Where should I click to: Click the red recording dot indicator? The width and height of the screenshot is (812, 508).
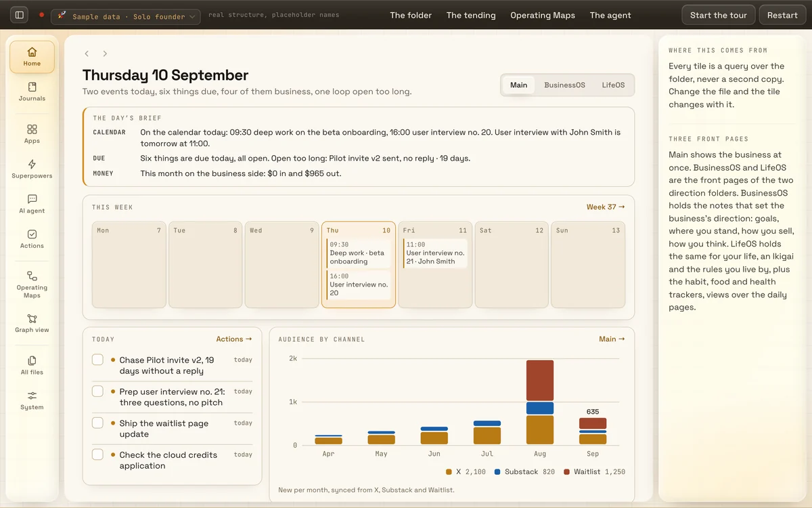[x=42, y=15]
